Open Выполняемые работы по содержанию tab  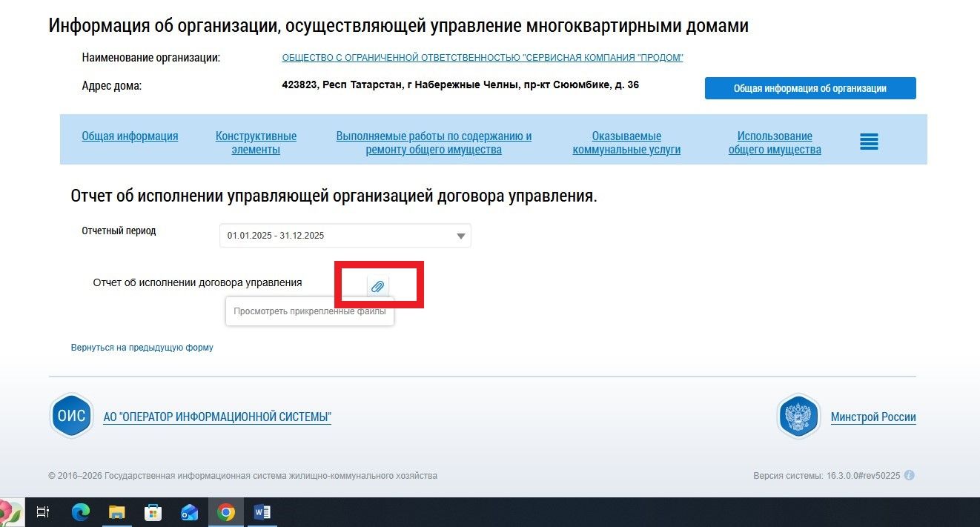click(x=434, y=143)
